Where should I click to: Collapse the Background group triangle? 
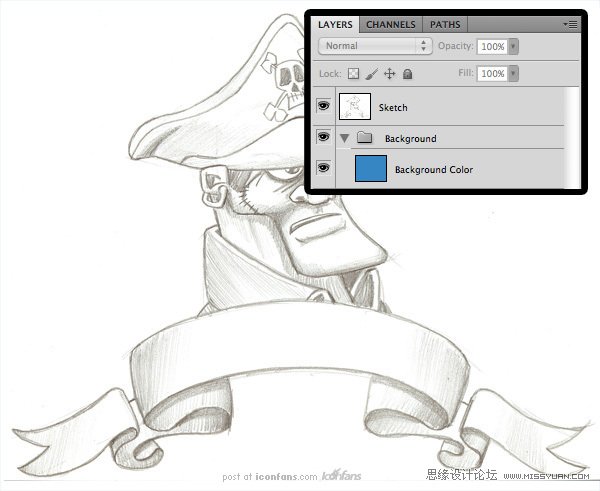coord(345,138)
